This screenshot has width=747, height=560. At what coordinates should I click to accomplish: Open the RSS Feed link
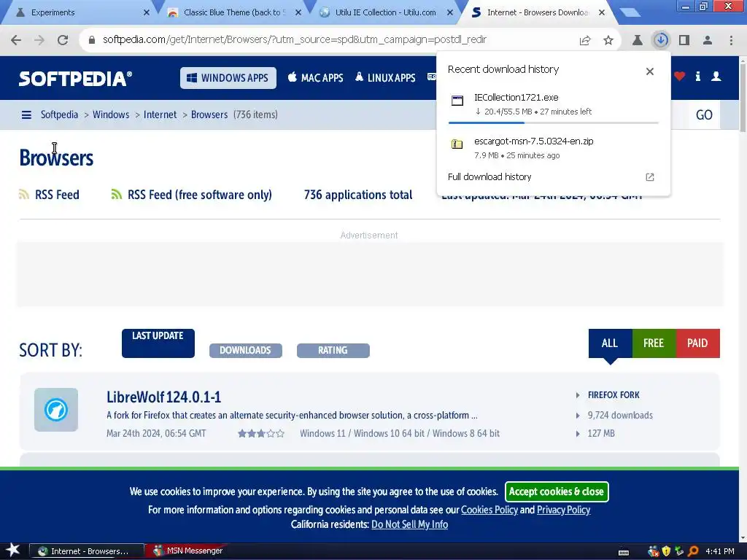(x=49, y=195)
